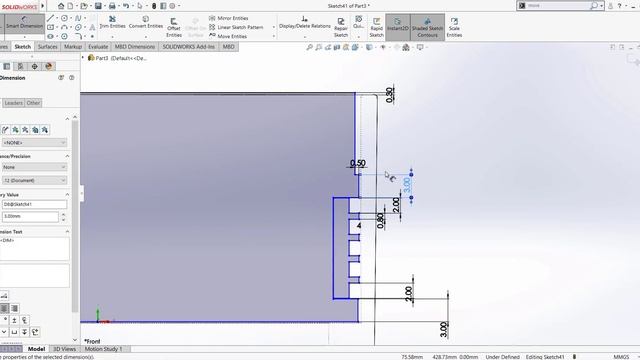The height and width of the screenshot is (360, 640).
Task: Open the Motion Study 1 tab
Action: tap(103, 349)
